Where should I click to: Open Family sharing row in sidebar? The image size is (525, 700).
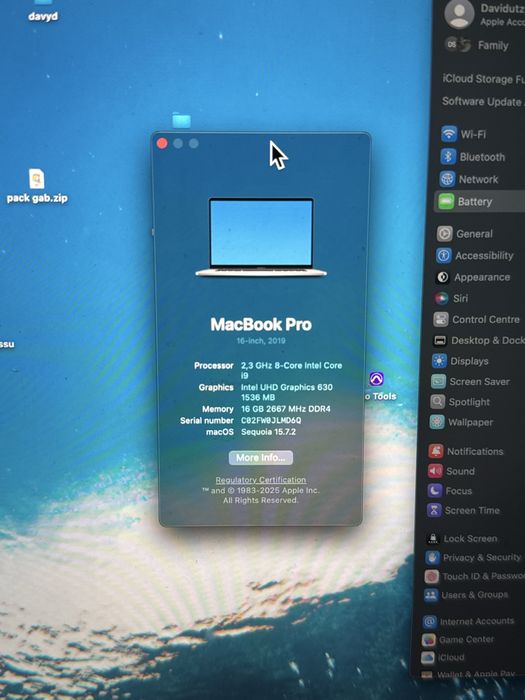point(484,45)
